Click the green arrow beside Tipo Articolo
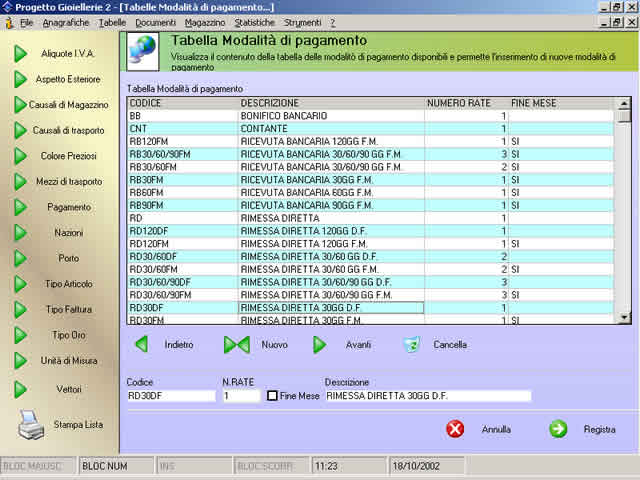Image resolution: width=640 pixels, height=480 pixels. [20, 284]
